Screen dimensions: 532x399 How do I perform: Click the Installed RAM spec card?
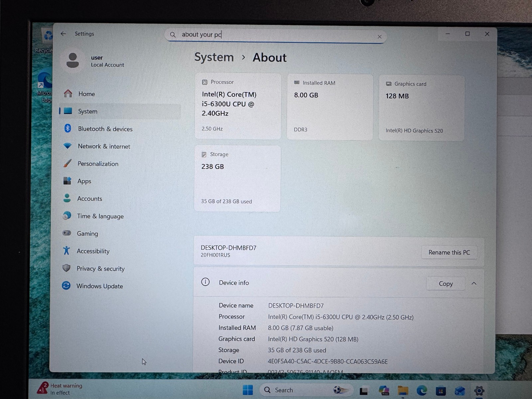click(x=330, y=107)
